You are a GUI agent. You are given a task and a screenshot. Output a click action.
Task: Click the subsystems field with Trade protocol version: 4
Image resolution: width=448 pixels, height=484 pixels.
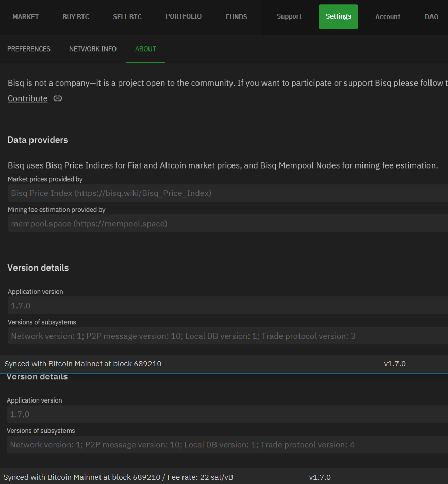(227, 444)
